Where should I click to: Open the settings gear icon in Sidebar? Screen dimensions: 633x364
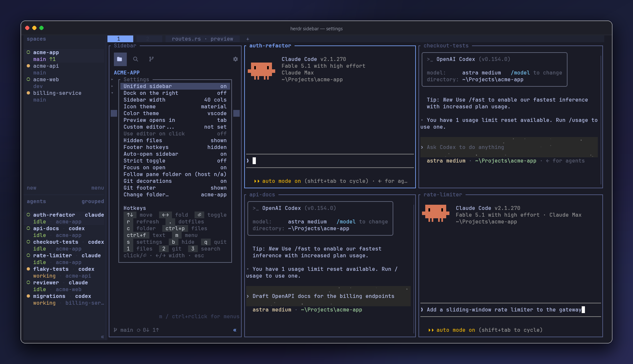(x=236, y=59)
